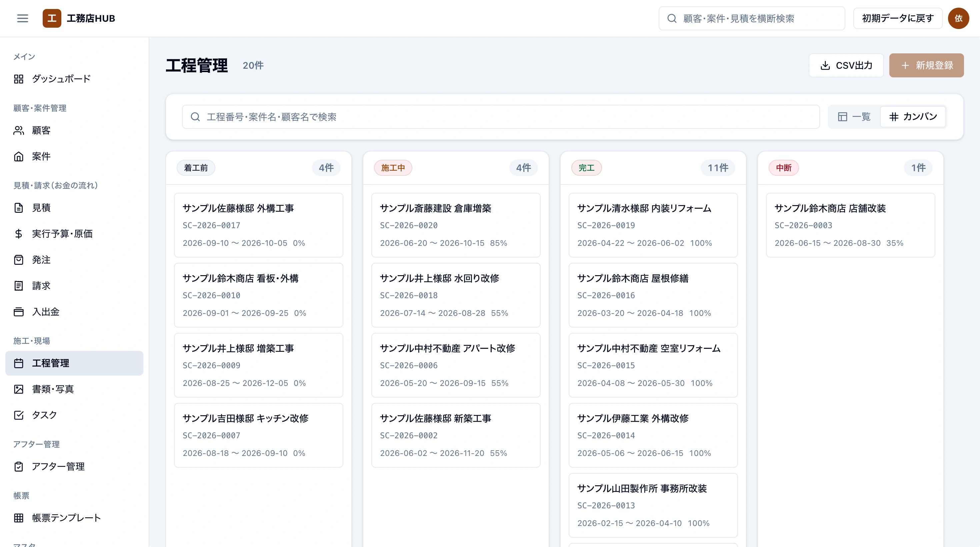The height and width of the screenshot is (547, 980).
Task: Open card サンプル佐藤様邸 外構工事
Action: 259,225
